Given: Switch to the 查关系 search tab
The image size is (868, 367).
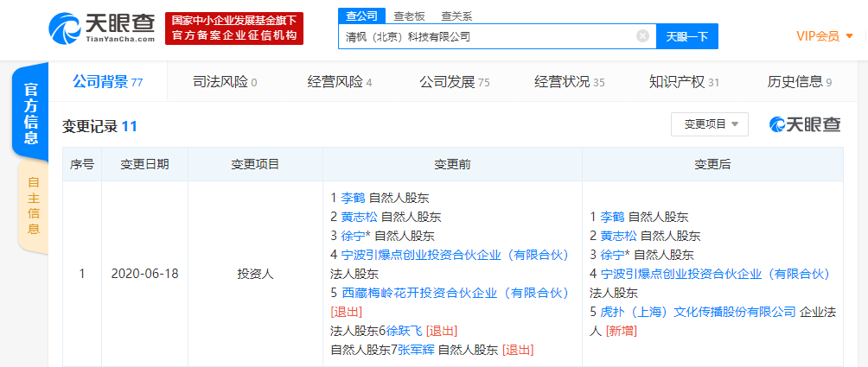Looking at the screenshot, I should click(x=456, y=16).
